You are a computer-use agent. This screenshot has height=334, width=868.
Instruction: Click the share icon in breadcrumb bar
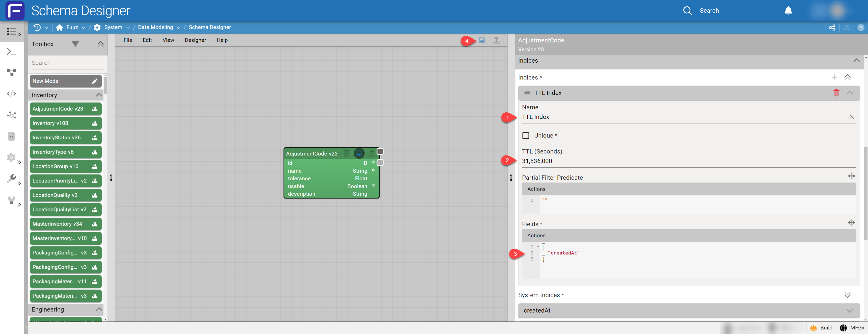tap(832, 28)
